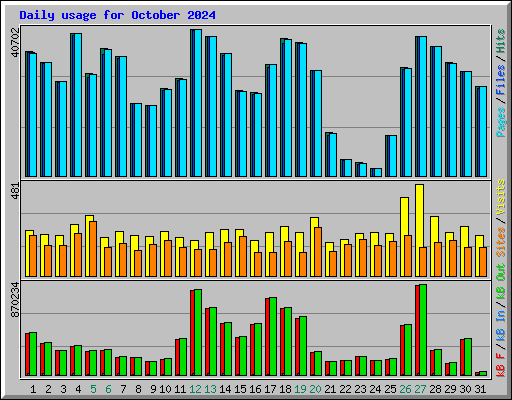Click the green kB Out bar for day 27
This screenshot has width=512, height=400.
(x=423, y=330)
